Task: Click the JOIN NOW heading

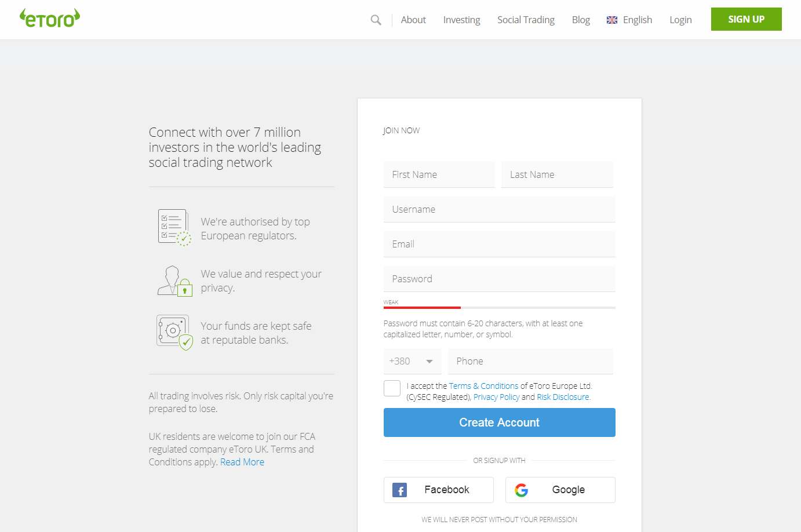Action: (x=402, y=130)
